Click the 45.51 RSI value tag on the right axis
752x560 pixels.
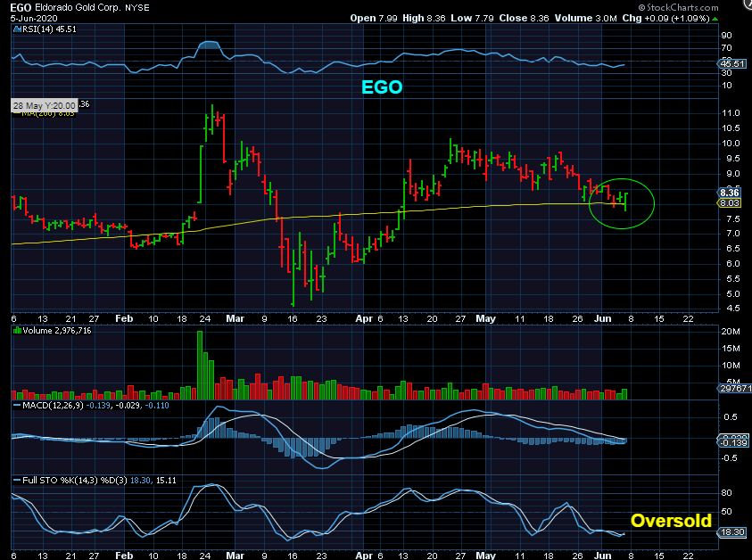point(732,64)
